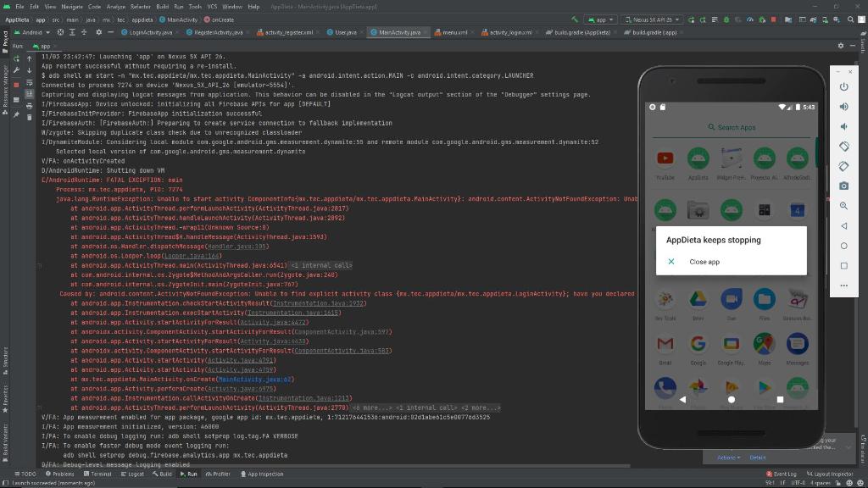Run the app using the green play icon
This screenshot has height=488, width=868.
click(691, 18)
